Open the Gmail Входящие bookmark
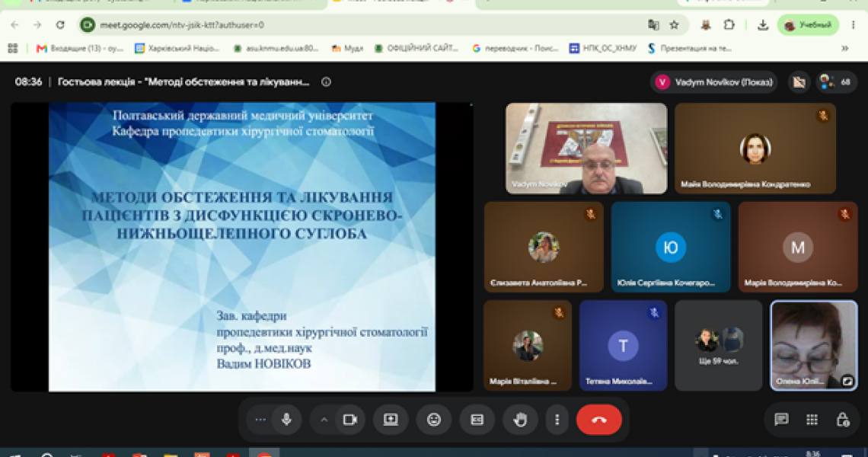This screenshot has width=868, height=457. [x=80, y=49]
